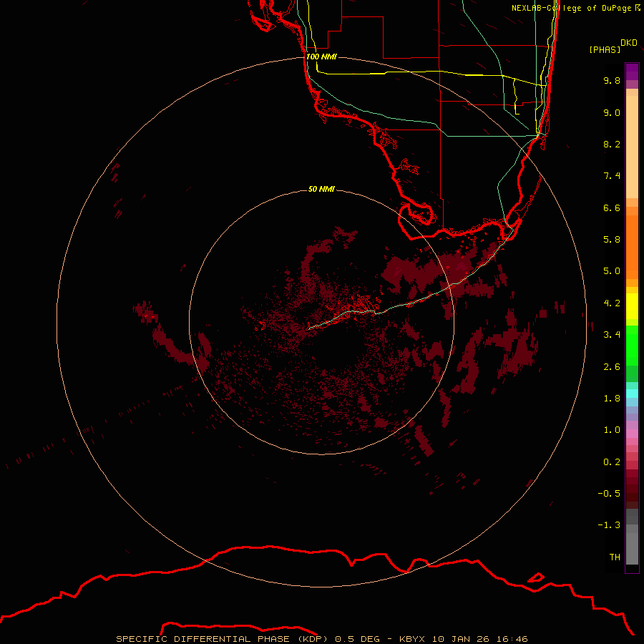
Task: Select the 4.2 scale value
Action: point(612,303)
